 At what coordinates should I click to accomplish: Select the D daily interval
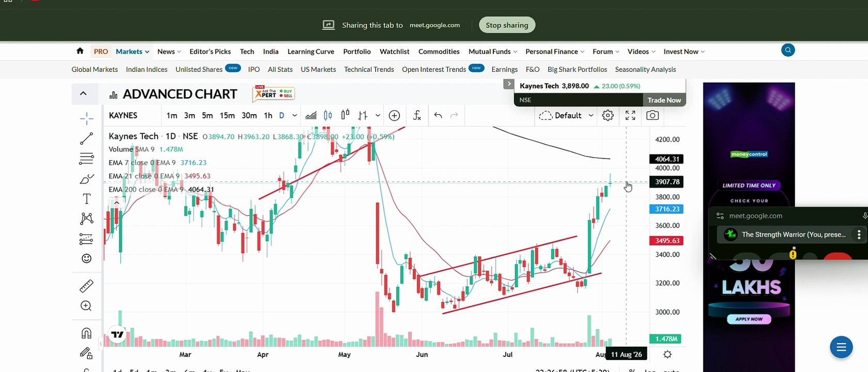[x=282, y=115]
